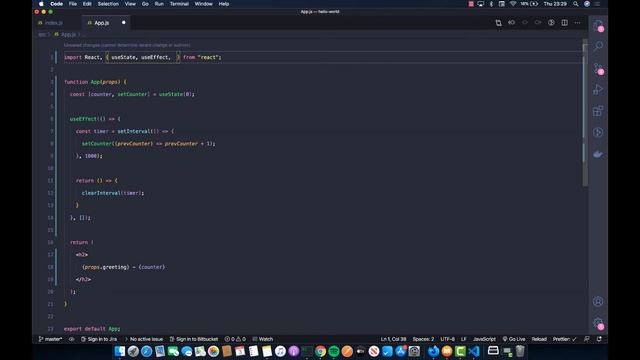This screenshot has width=640, height=360.
Task: Open the Manage gear icon
Action: point(598,323)
